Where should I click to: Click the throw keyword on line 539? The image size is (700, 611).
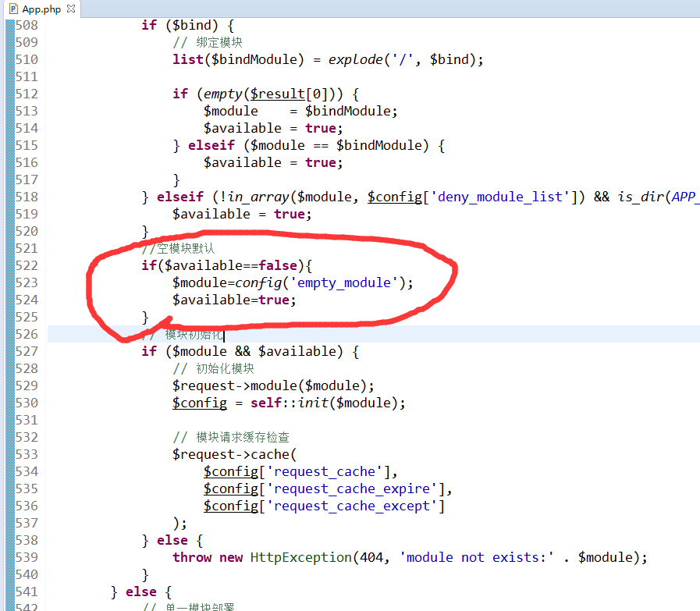coord(192,557)
